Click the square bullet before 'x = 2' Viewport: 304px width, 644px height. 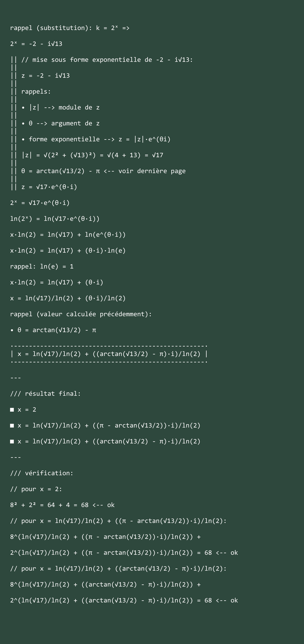[x=12, y=410]
